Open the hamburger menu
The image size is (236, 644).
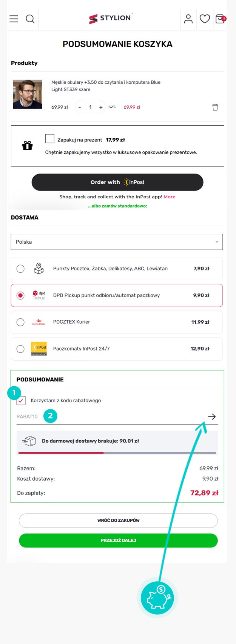14,19
